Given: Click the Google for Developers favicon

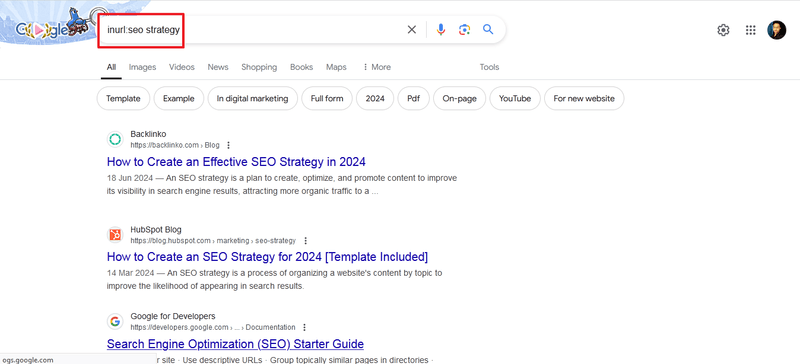Looking at the screenshot, I should click(115, 322).
